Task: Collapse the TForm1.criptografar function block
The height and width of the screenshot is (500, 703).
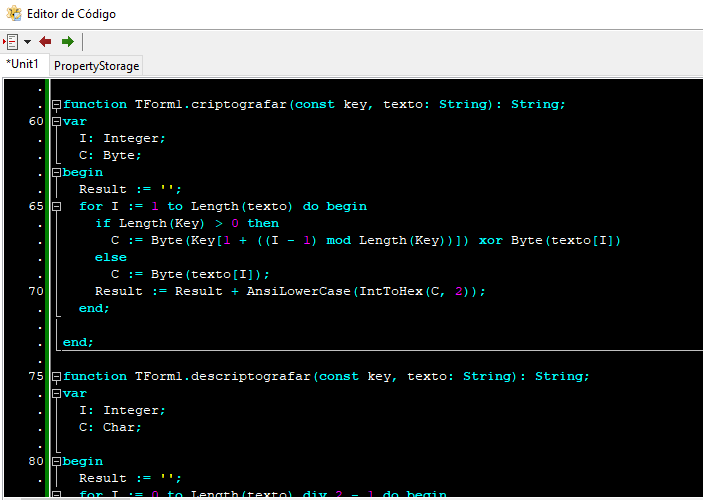Action: (56, 104)
